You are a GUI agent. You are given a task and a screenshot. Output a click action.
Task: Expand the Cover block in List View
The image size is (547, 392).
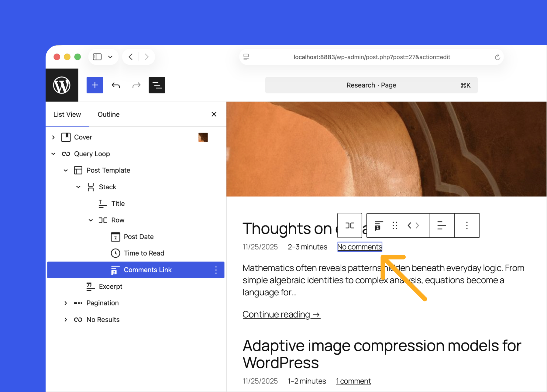[53, 137]
